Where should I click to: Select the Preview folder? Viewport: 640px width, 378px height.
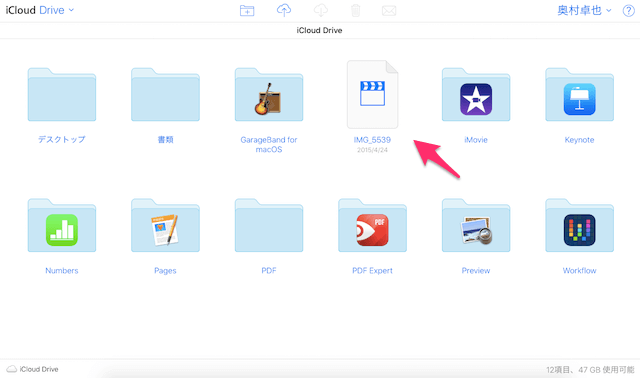[x=476, y=225]
